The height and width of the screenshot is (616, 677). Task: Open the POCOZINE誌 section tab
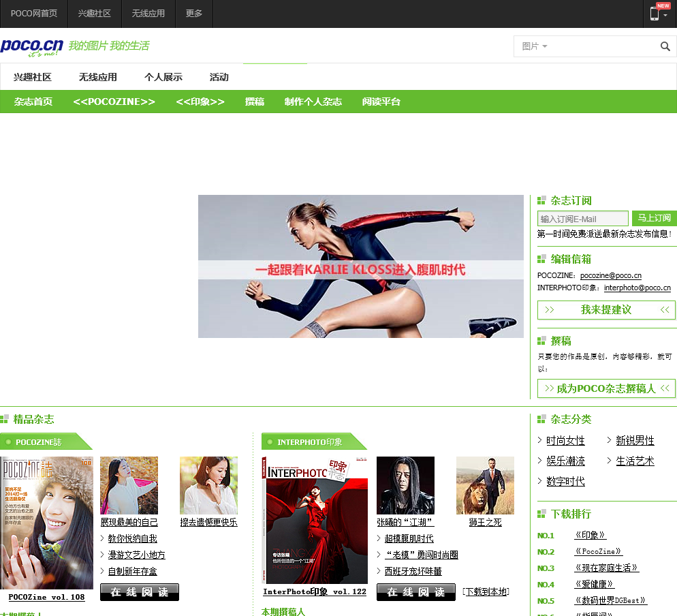(46, 442)
